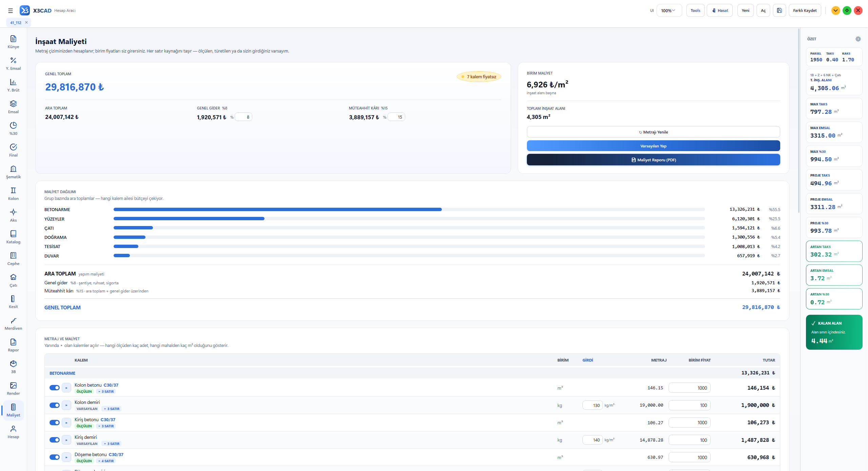Click the Metrajı Yenile button

653,132
